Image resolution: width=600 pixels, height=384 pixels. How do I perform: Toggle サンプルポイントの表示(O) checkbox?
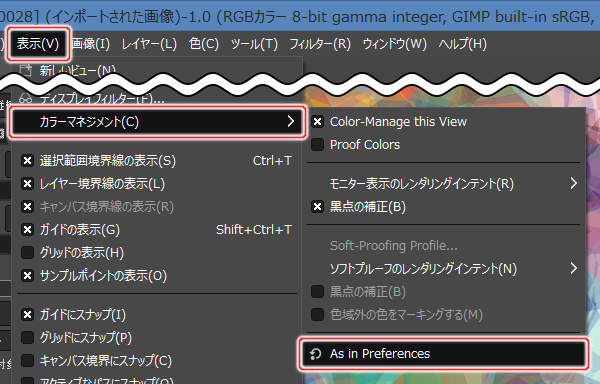(x=28, y=276)
